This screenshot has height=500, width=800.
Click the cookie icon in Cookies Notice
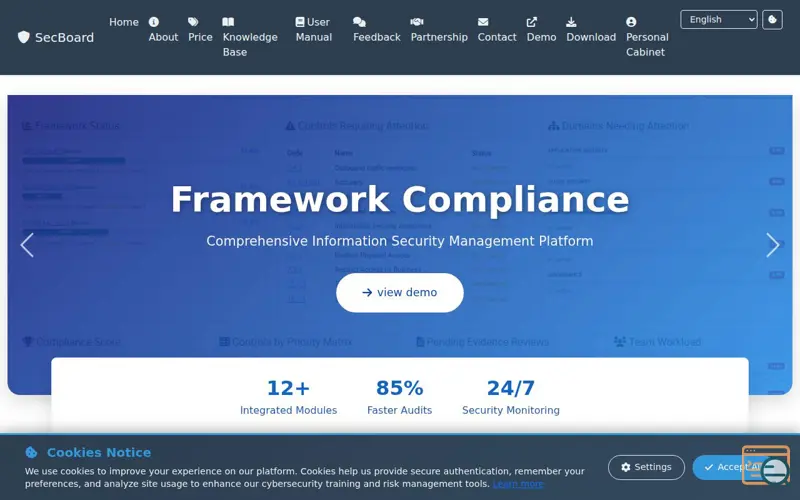click(31, 453)
